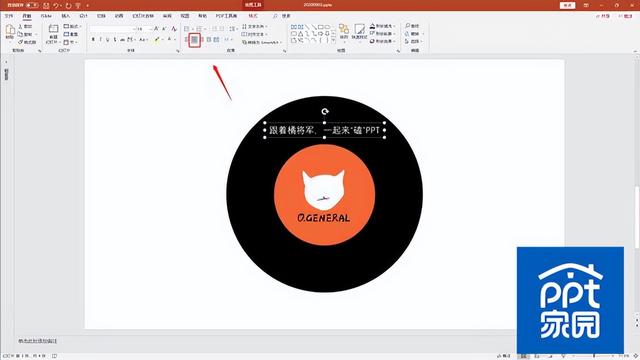
Task: Click the Share button
Action: point(603,16)
